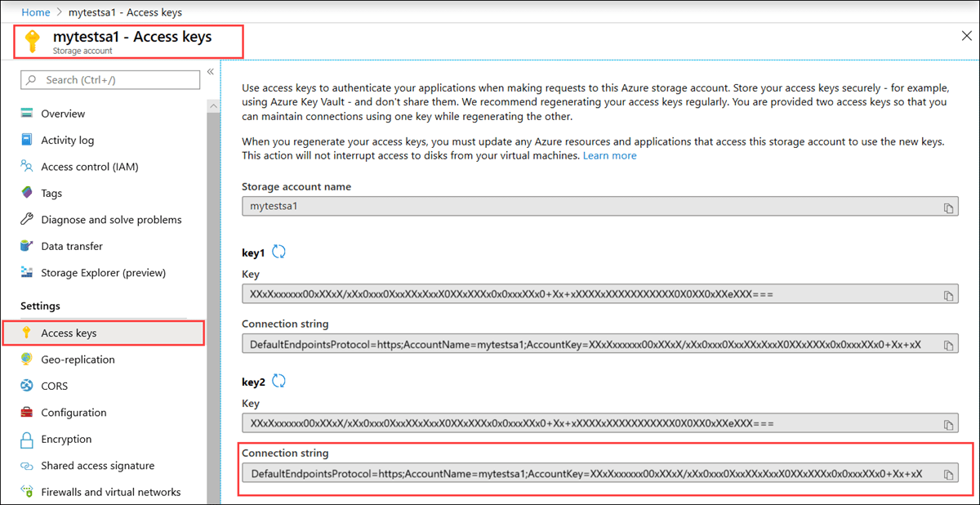The width and height of the screenshot is (980, 505).
Task: Open the CORS settings
Action: 57,386
